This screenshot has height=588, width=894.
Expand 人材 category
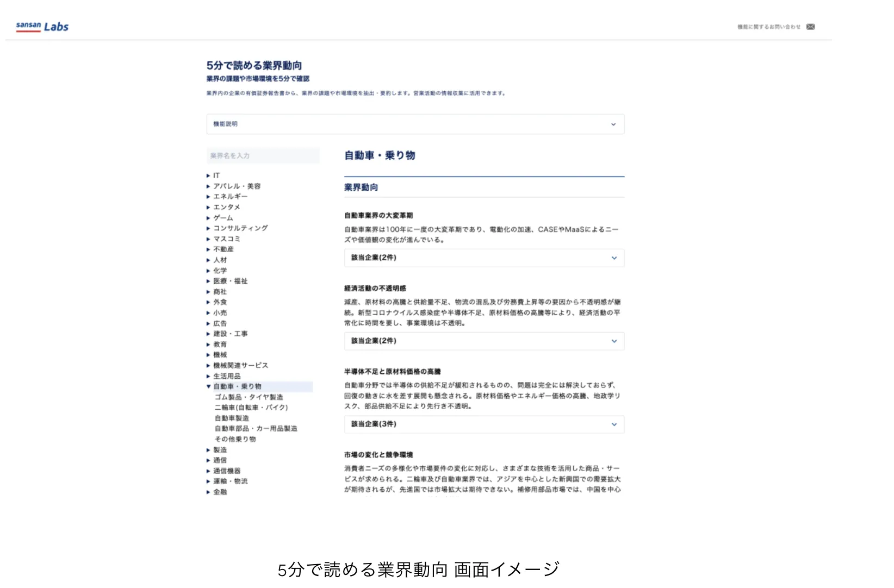pos(216,260)
